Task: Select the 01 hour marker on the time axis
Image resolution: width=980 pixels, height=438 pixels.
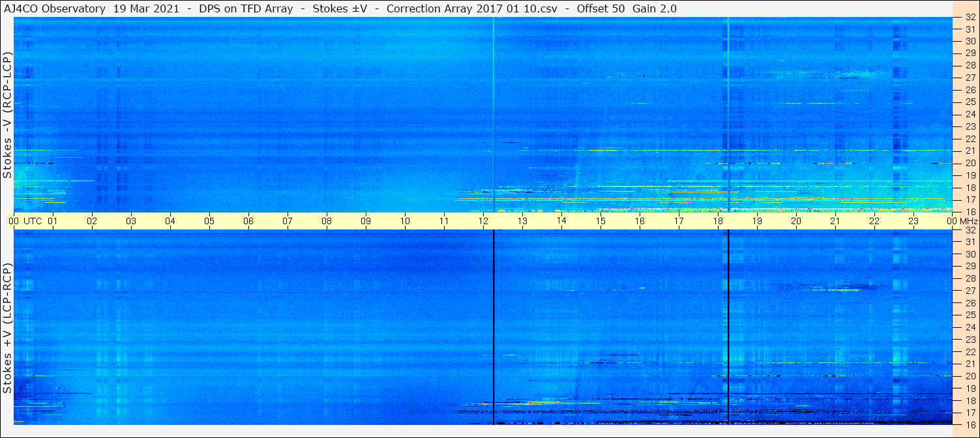Action: coord(53,222)
